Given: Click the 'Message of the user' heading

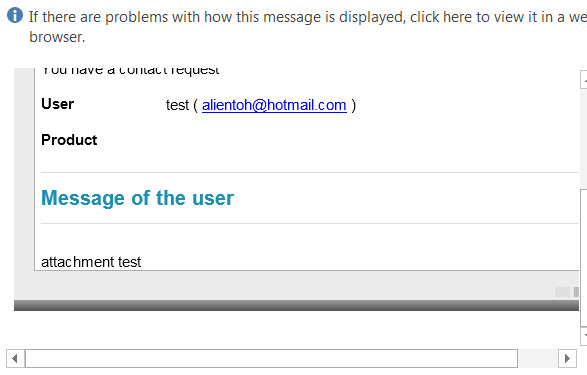Looking at the screenshot, I should [137, 198].
